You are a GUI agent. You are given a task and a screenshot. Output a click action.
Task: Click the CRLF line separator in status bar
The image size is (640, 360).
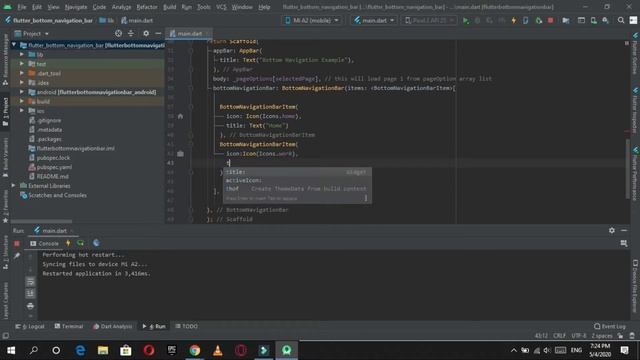coord(559,336)
